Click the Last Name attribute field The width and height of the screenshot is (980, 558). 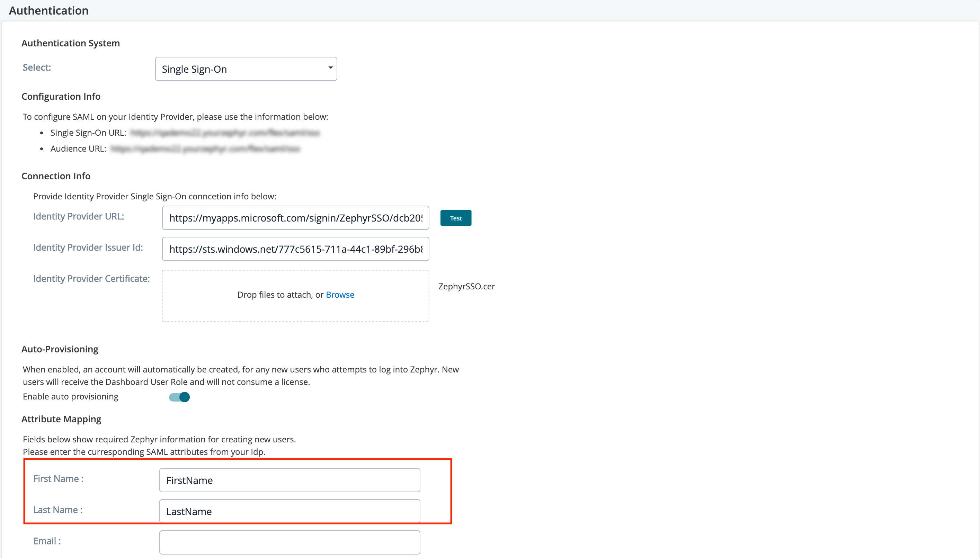click(x=289, y=511)
